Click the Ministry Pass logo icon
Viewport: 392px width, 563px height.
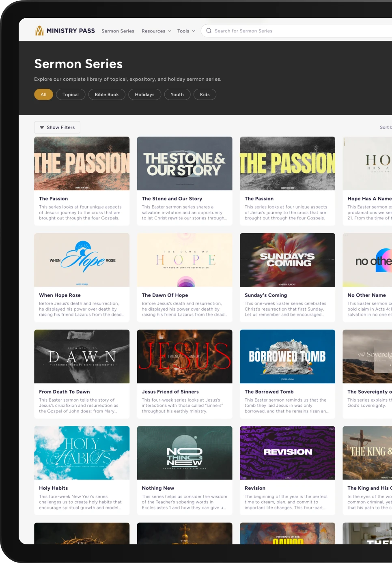40,30
